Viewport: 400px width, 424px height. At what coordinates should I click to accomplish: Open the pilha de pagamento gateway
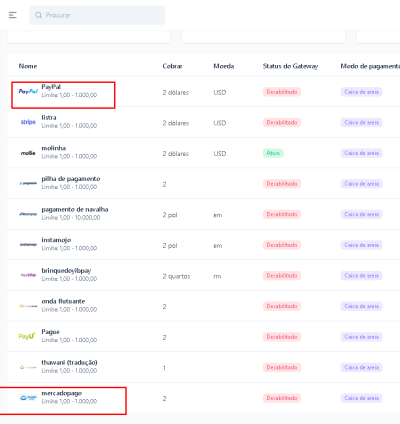point(71,179)
